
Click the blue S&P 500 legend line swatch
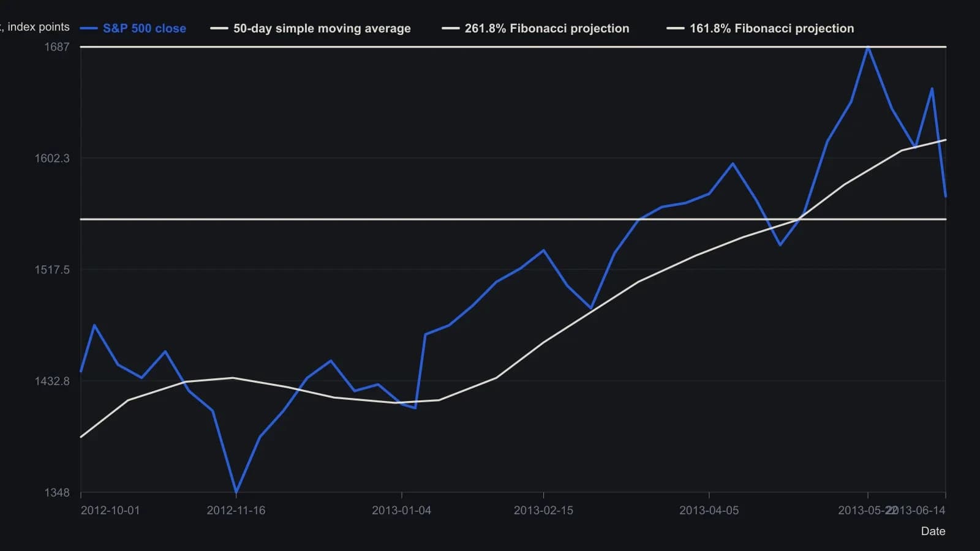tap(89, 28)
